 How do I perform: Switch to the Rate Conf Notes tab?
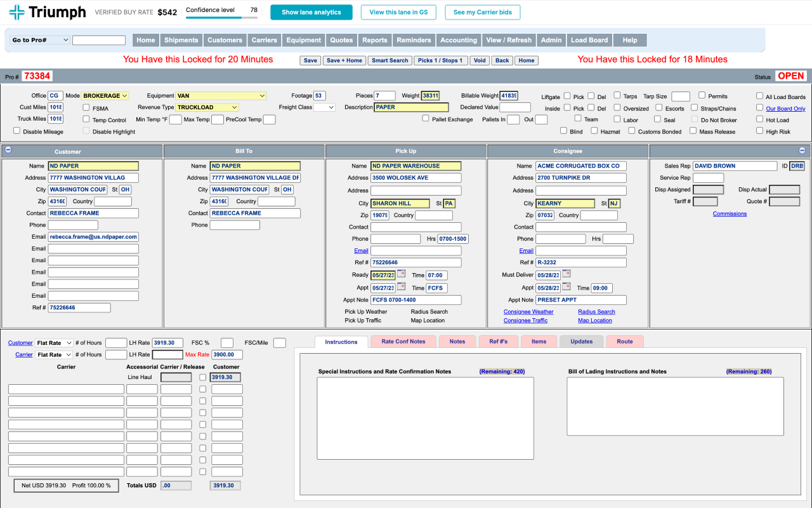pyautogui.click(x=403, y=342)
